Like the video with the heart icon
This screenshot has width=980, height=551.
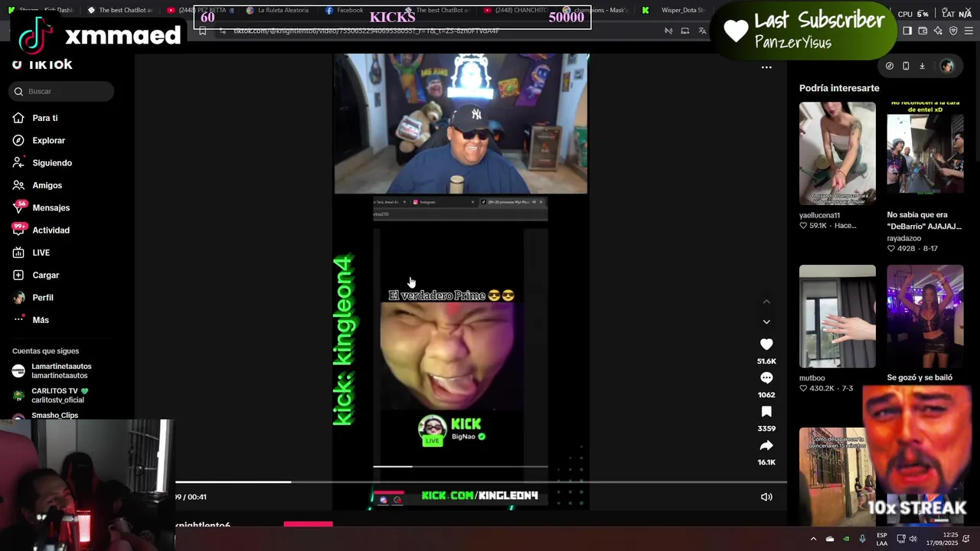coord(766,344)
